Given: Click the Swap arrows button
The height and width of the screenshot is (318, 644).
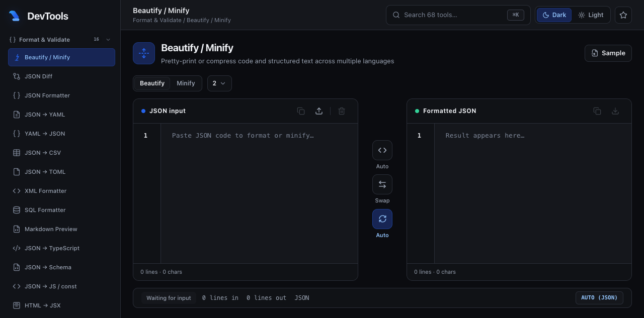Looking at the screenshot, I should [382, 184].
